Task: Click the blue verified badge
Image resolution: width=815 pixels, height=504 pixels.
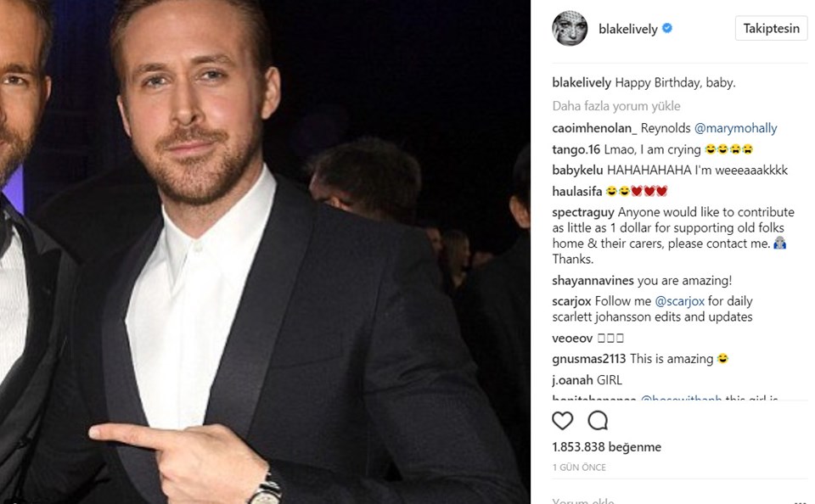Action: point(667,29)
